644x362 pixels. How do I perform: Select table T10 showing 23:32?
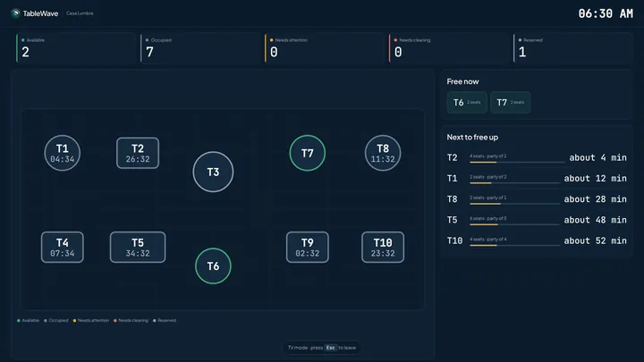383,248
